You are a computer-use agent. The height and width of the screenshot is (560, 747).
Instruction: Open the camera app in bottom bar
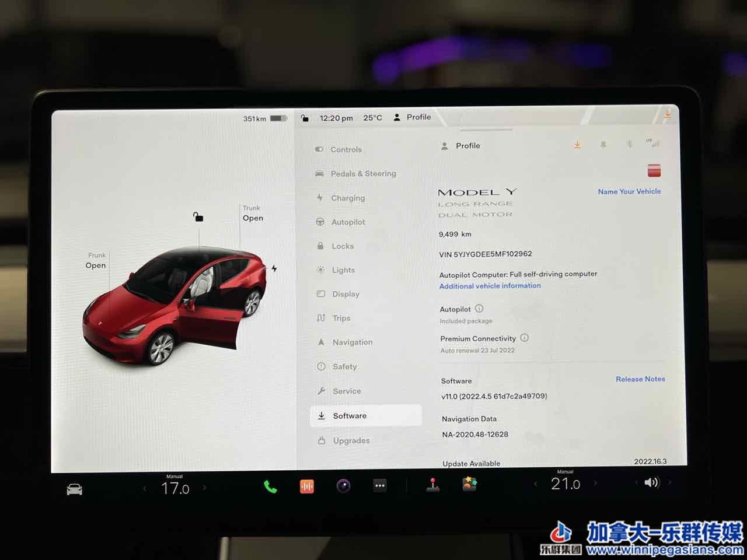tap(344, 485)
